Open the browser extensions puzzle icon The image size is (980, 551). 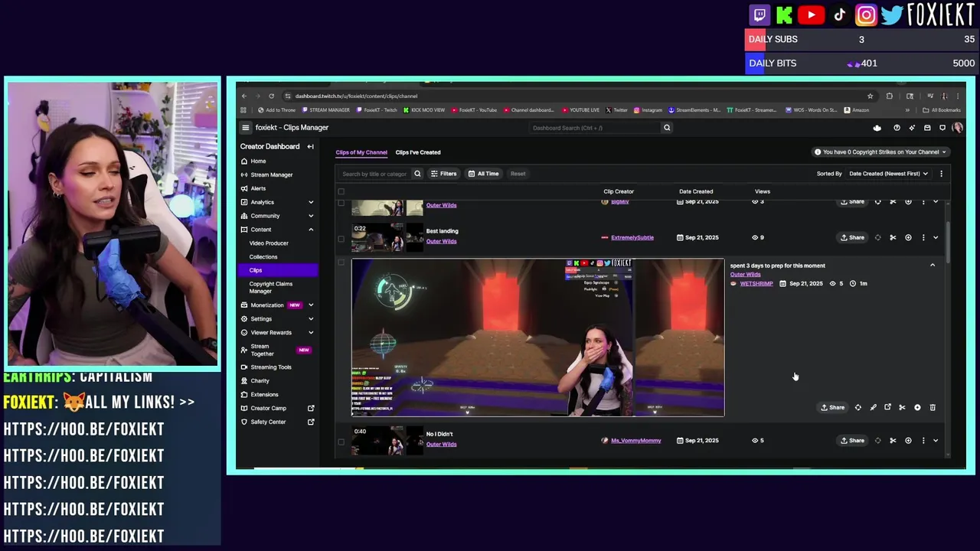pos(889,96)
